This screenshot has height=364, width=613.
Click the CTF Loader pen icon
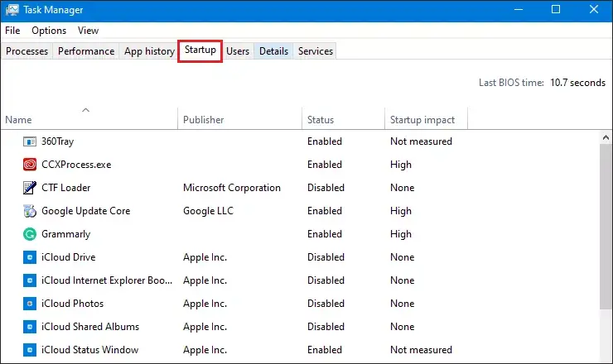click(x=30, y=188)
